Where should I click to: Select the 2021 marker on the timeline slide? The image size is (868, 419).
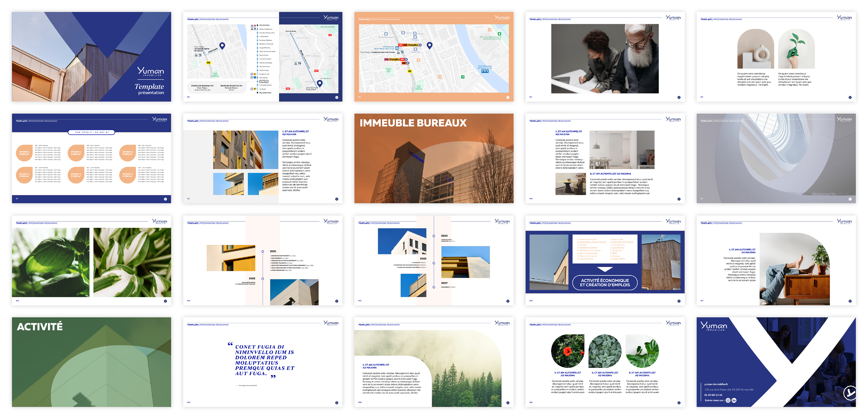coord(263,251)
